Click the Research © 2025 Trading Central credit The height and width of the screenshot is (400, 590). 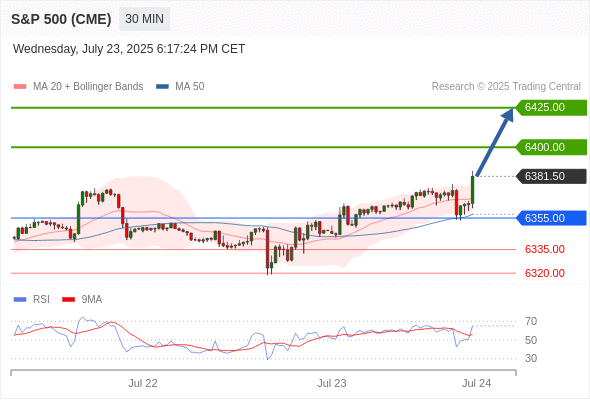click(506, 87)
